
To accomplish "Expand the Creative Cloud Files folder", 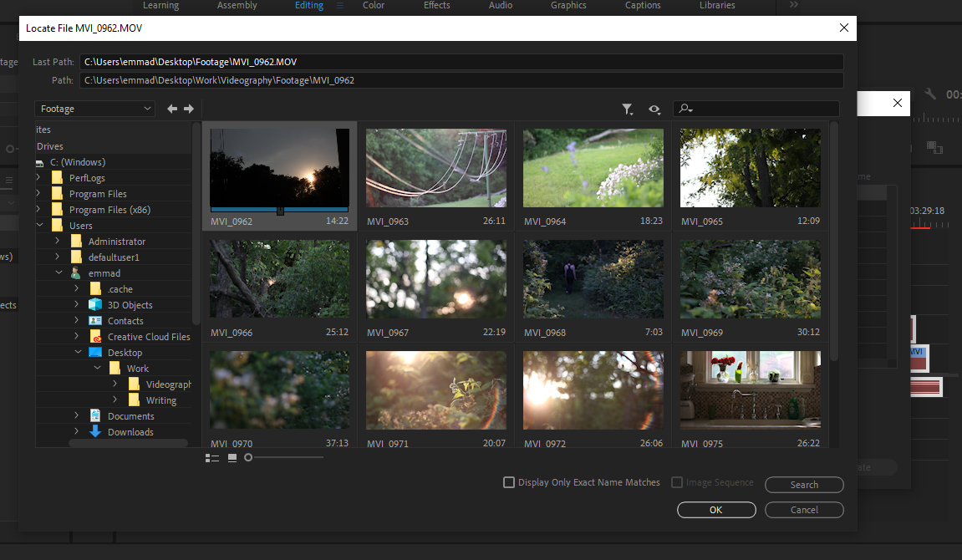I will point(76,336).
